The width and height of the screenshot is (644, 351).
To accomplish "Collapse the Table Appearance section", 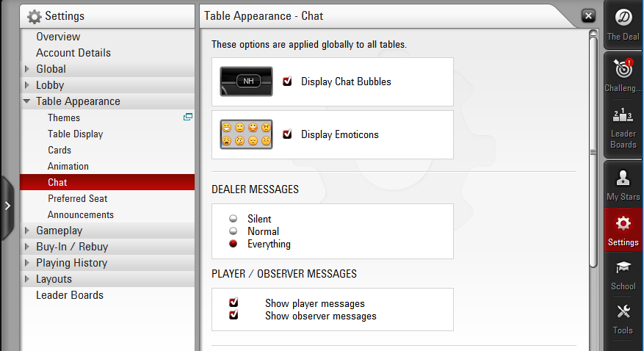I will (27, 101).
